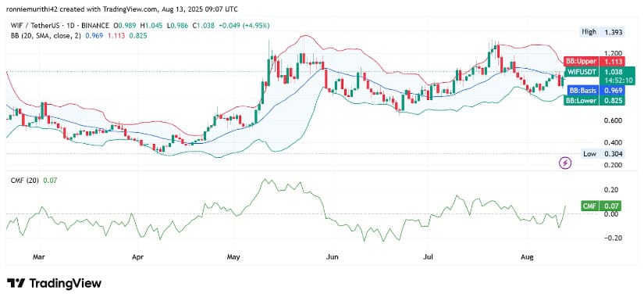Click the upper Bollinger band value 1.113 in legend
The width and height of the screenshot is (644, 301).
(116, 36)
